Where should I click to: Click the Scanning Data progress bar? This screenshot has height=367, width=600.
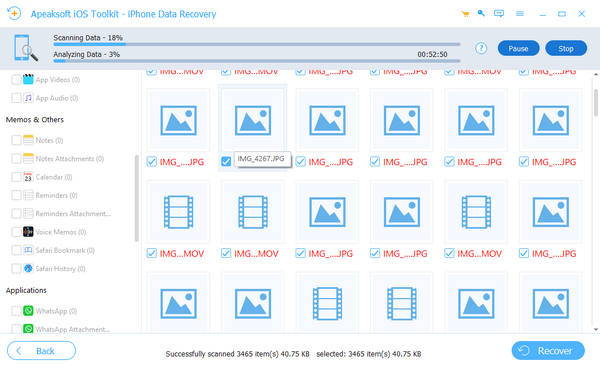tap(256, 44)
